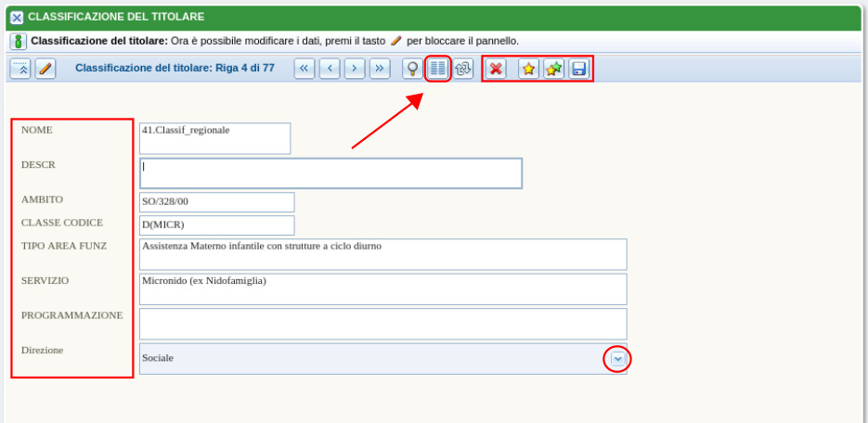The image size is (868, 423).
Task: Click the star with green arrow duplicate icon
Action: (553, 69)
